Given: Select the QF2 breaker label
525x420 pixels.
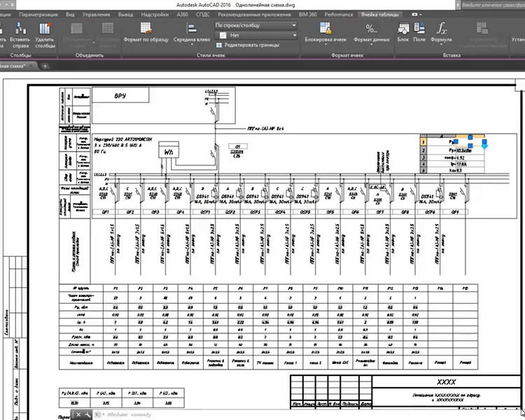Looking at the screenshot, I should [x=130, y=211].
